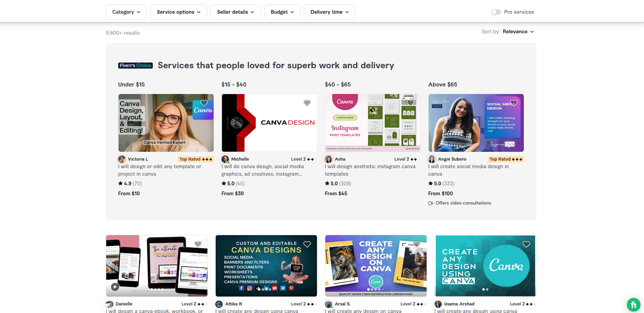
Task: Click the heart on Asha's Instagram templates gig
Action: (x=410, y=103)
